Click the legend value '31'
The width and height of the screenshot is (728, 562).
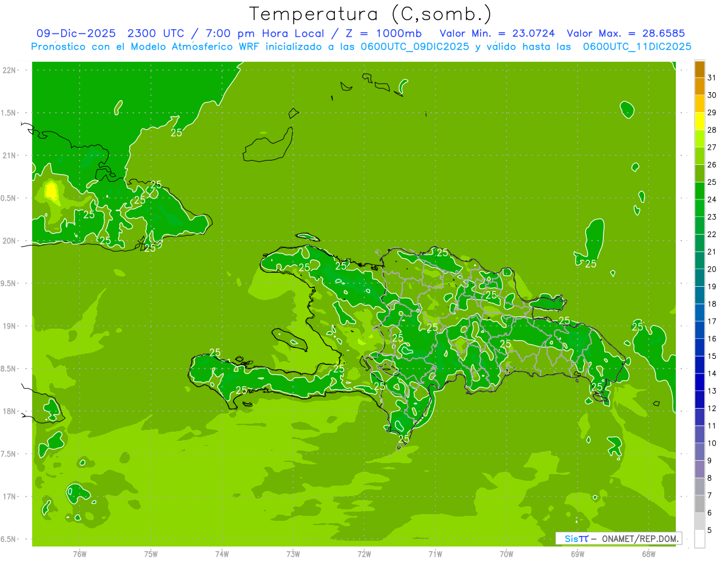point(712,78)
